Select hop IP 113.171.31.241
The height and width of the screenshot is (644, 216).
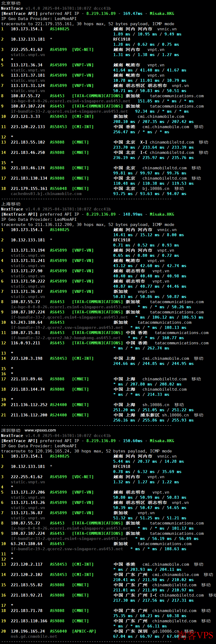click(x=28, y=261)
